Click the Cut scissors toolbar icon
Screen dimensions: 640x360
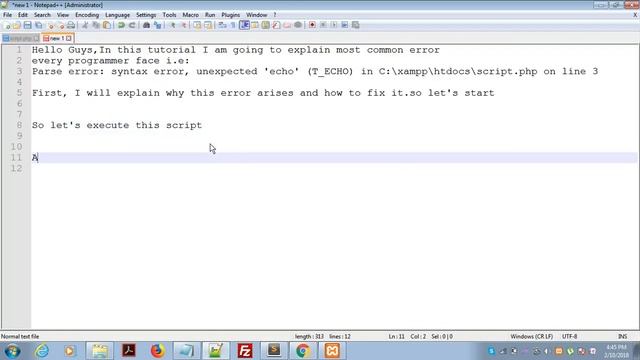(x=85, y=25)
